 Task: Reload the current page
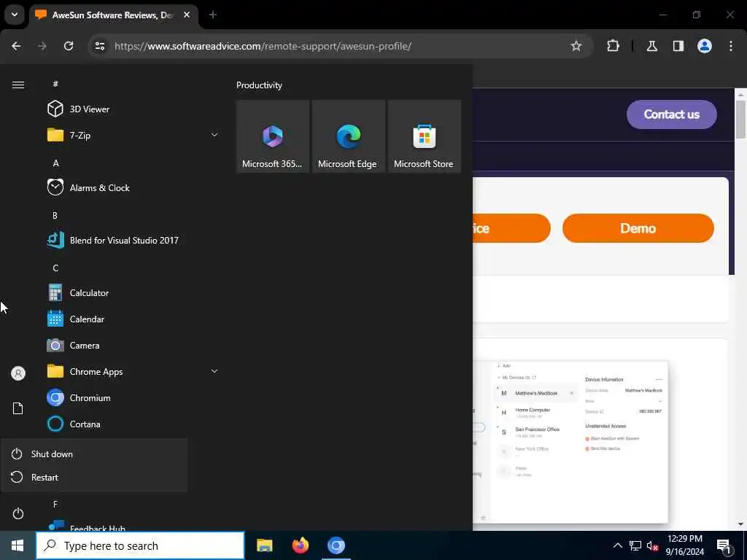click(69, 46)
